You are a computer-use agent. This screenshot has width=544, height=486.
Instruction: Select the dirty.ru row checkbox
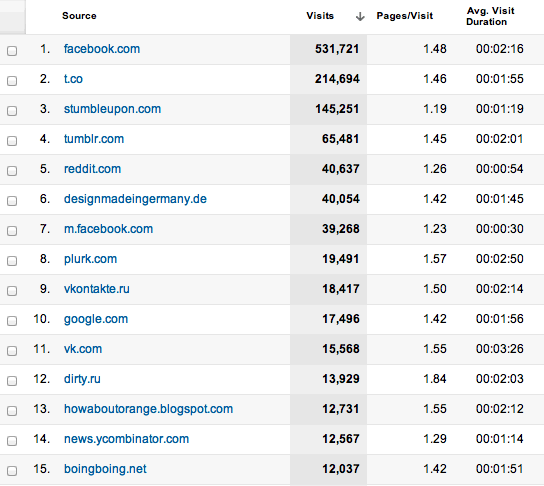tap(12, 381)
